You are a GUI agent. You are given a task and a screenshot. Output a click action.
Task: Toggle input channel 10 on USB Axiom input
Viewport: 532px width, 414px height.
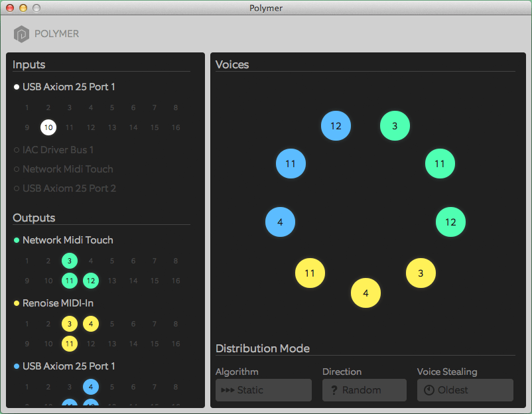(48, 127)
